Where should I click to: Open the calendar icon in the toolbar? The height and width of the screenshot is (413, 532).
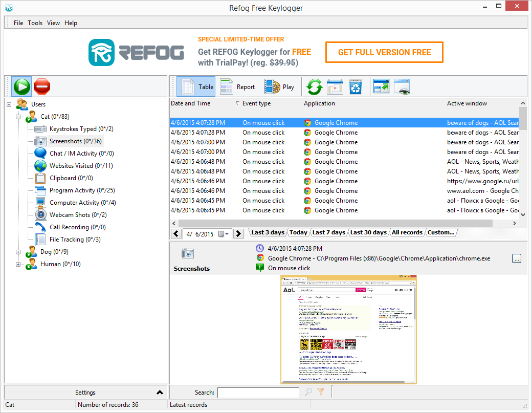pyautogui.click(x=335, y=87)
